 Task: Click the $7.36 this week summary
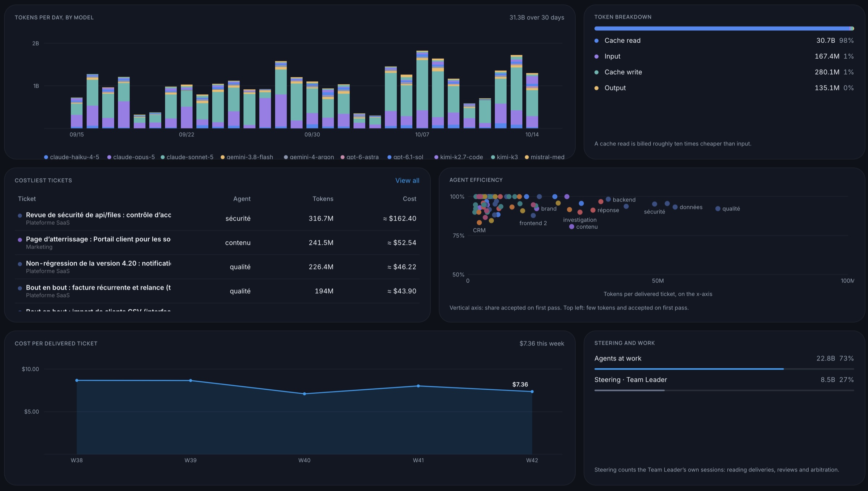coord(542,343)
